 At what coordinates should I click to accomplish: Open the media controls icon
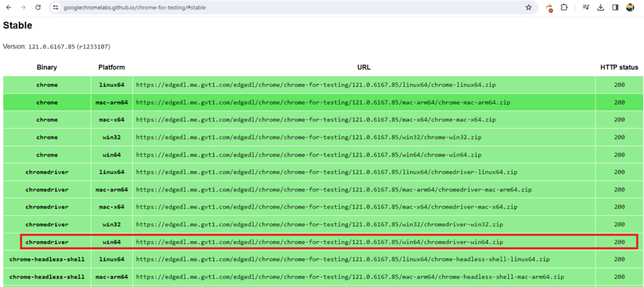(586, 8)
